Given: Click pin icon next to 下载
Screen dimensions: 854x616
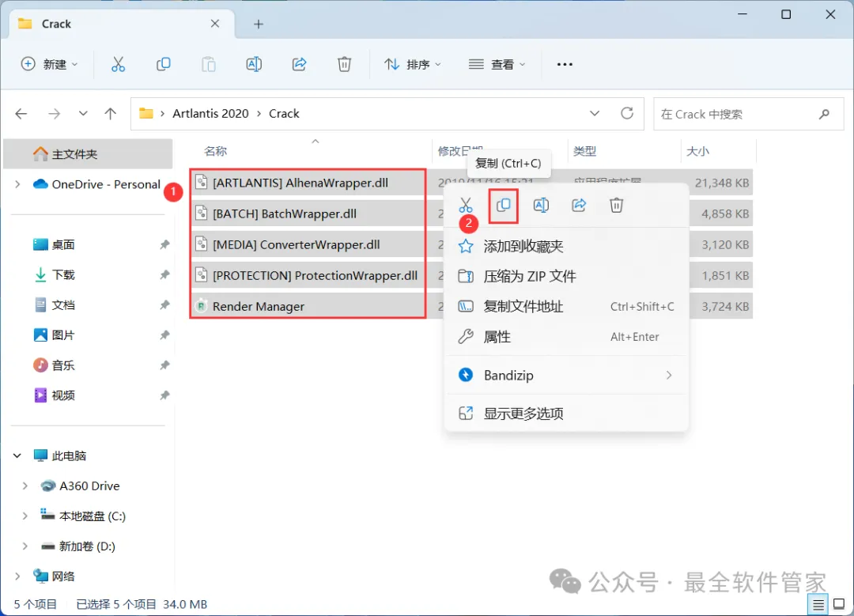Looking at the screenshot, I should pos(164,274).
